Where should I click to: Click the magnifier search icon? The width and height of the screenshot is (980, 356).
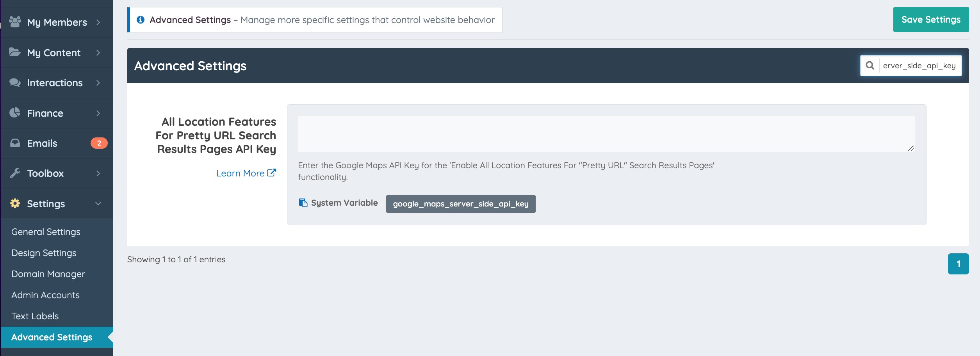[870, 65]
